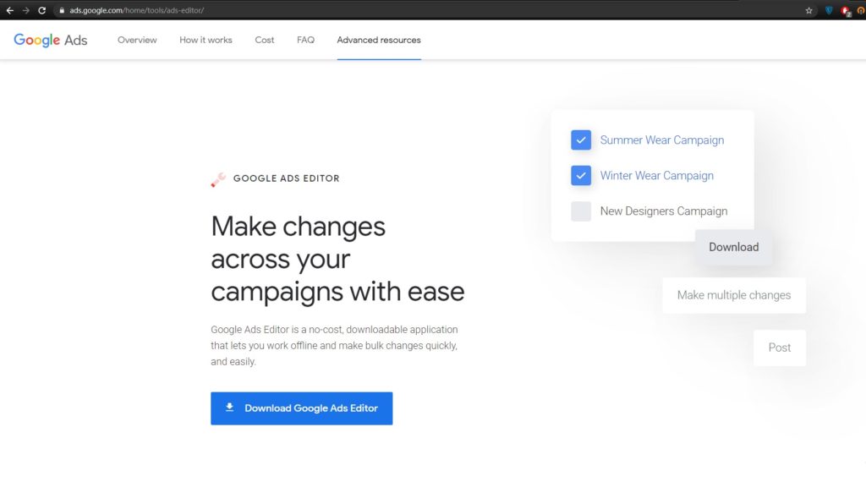
Task: Uncheck the Summer Wear Campaign checkbox
Action: tap(581, 140)
